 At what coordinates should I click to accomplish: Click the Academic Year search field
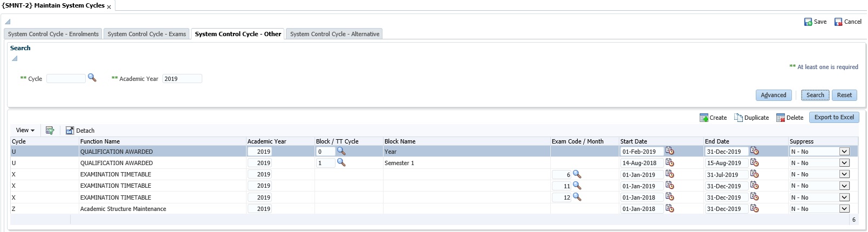coord(182,79)
